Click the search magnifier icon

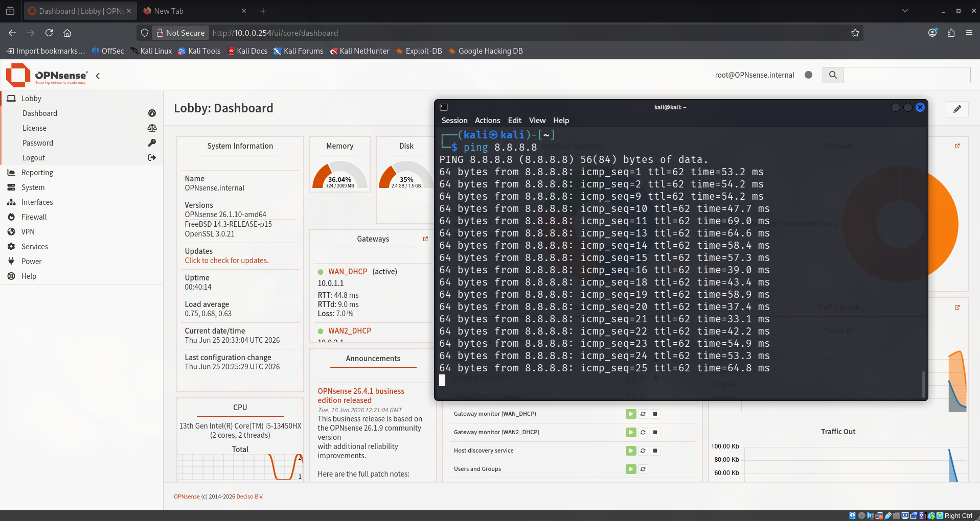coord(833,75)
